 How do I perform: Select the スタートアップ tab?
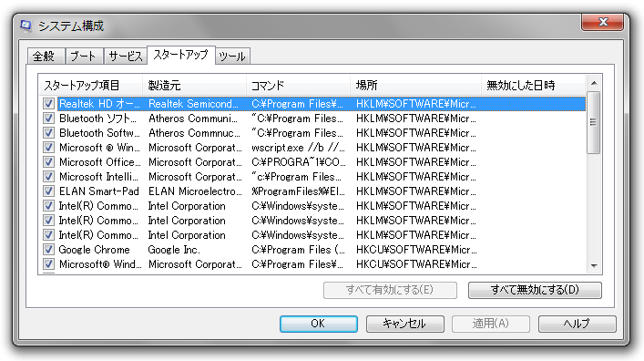pyautogui.click(x=180, y=55)
